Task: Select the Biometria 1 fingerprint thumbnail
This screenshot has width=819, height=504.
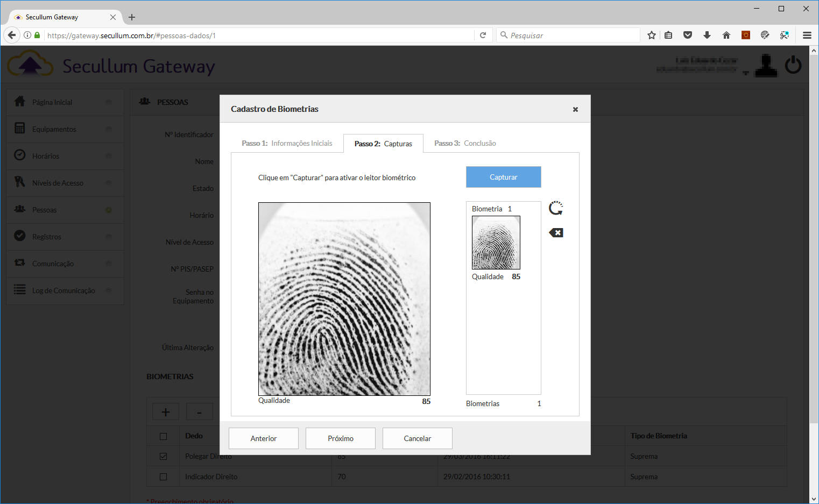Action: [496, 243]
